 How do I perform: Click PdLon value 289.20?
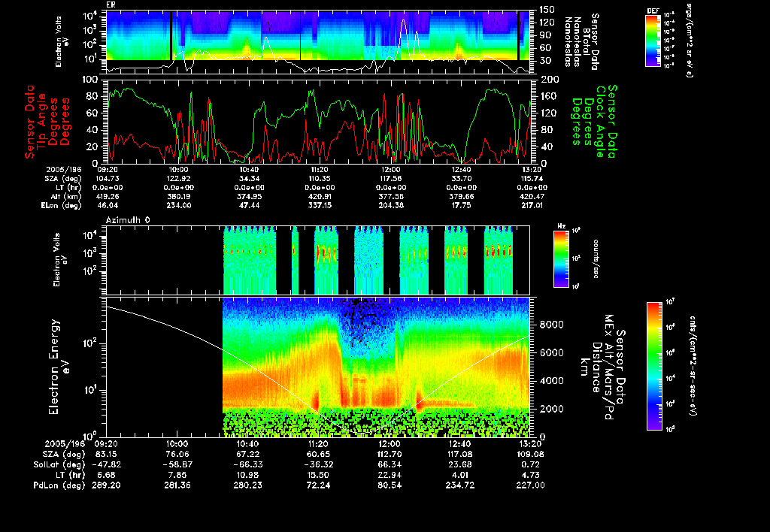tap(106, 485)
